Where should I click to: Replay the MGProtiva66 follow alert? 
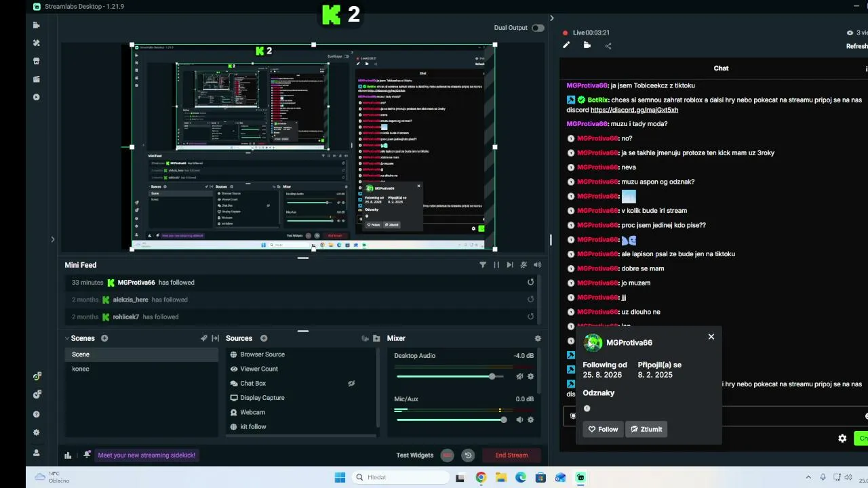pos(530,282)
